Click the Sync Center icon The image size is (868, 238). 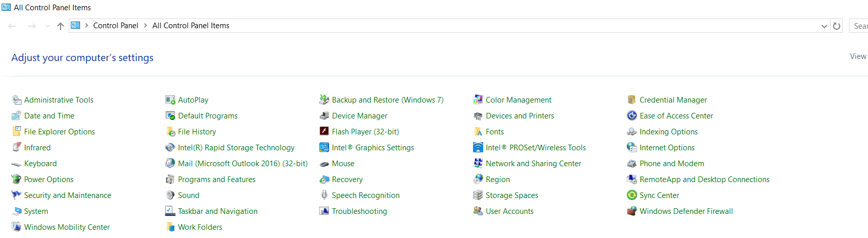(632, 195)
